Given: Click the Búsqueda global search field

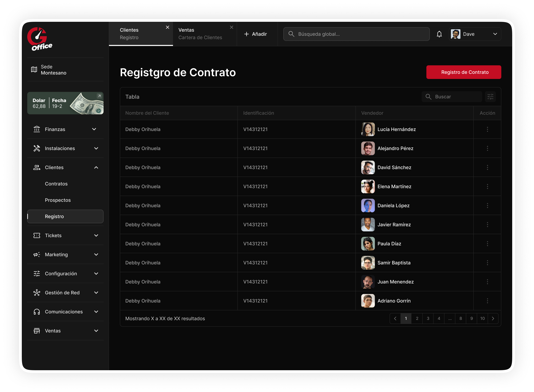Looking at the screenshot, I should pos(356,34).
